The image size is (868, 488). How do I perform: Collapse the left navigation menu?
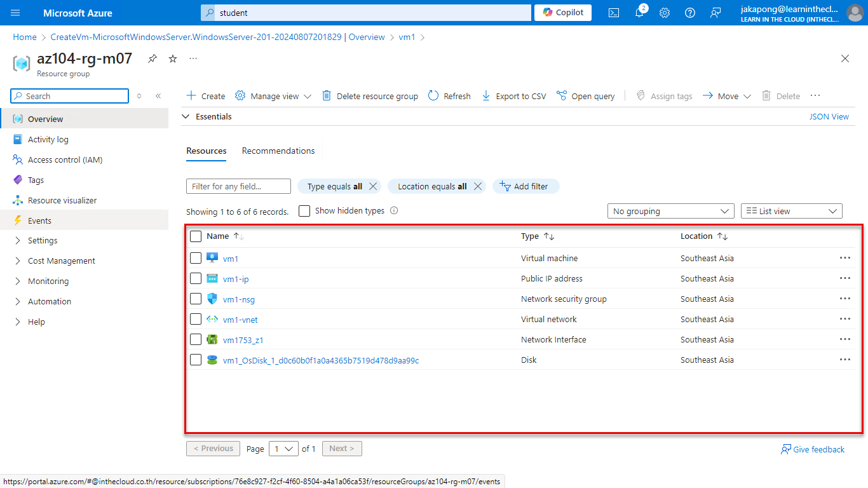(158, 96)
